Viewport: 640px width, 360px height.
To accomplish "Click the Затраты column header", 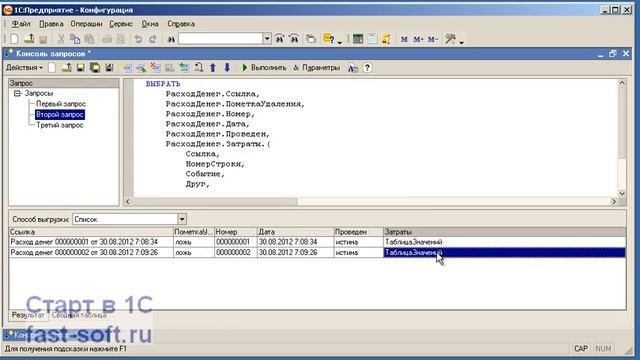I will point(504,232).
